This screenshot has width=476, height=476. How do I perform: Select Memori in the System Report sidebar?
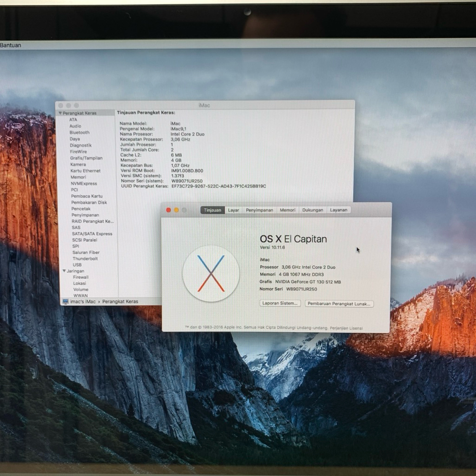tap(78, 177)
